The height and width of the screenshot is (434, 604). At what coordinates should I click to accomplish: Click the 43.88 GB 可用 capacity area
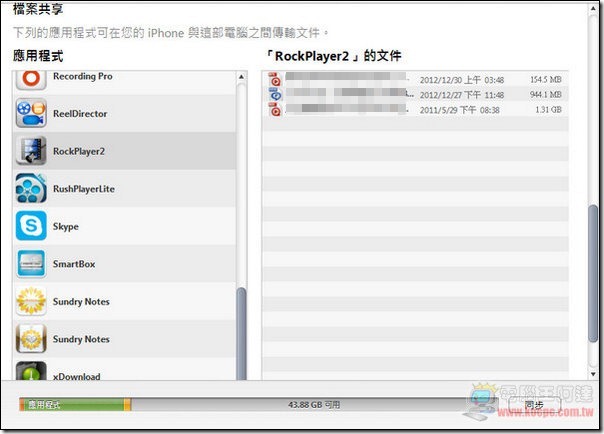point(314,405)
